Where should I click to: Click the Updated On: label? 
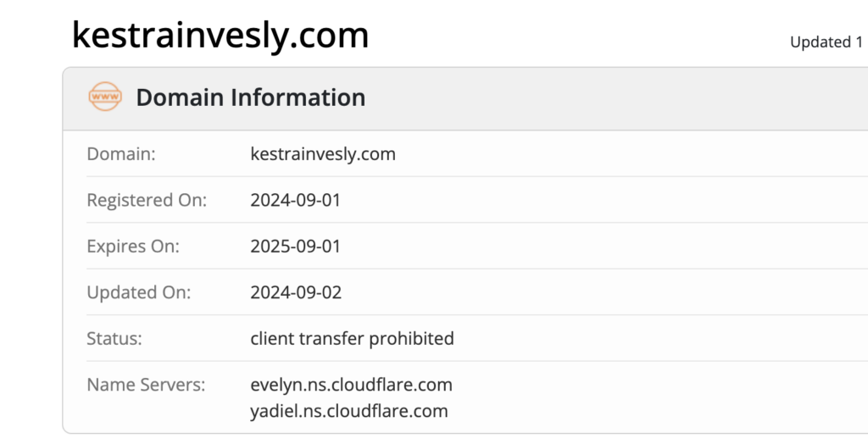pyautogui.click(x=139, y=291)
